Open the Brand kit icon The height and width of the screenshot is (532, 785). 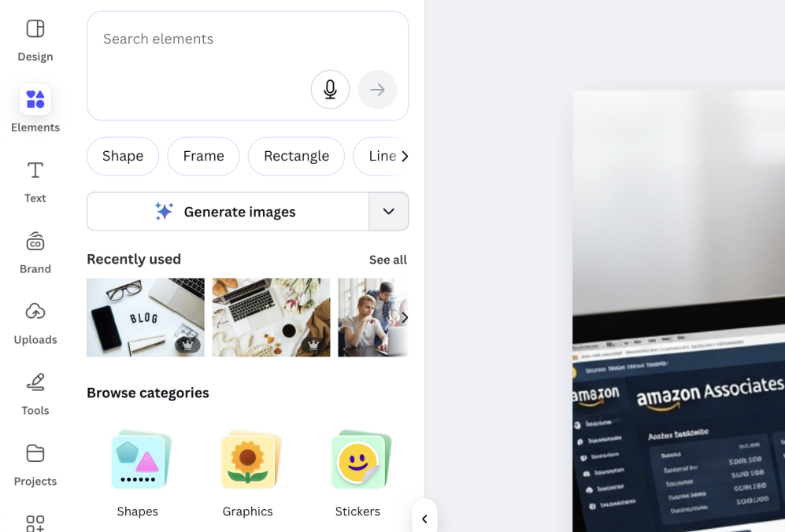pyautogui.click(x=35, y=242)
